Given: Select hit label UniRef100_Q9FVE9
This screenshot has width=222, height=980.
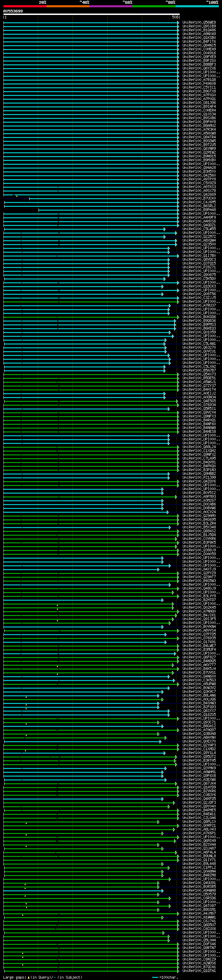Looking at the screenshot, I should (x=199, y=57).
